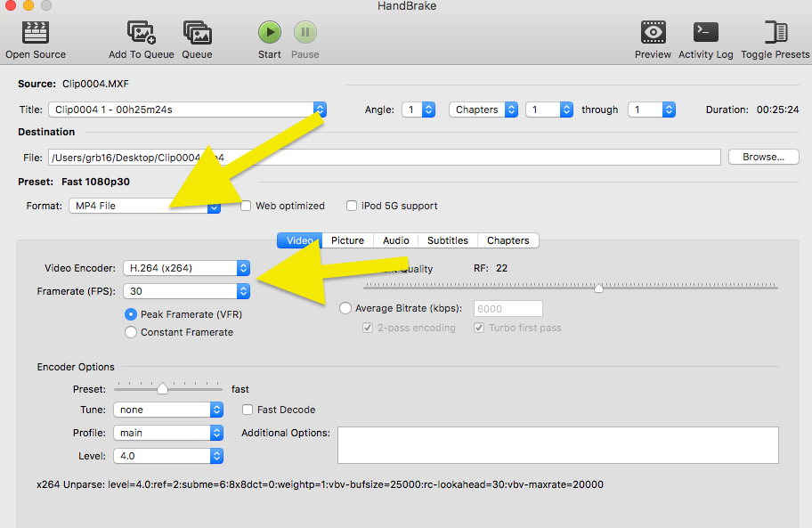The image size is (812, 528).
Task: Click the Preset Fast 1080p30 label
Action: point(95,182)
